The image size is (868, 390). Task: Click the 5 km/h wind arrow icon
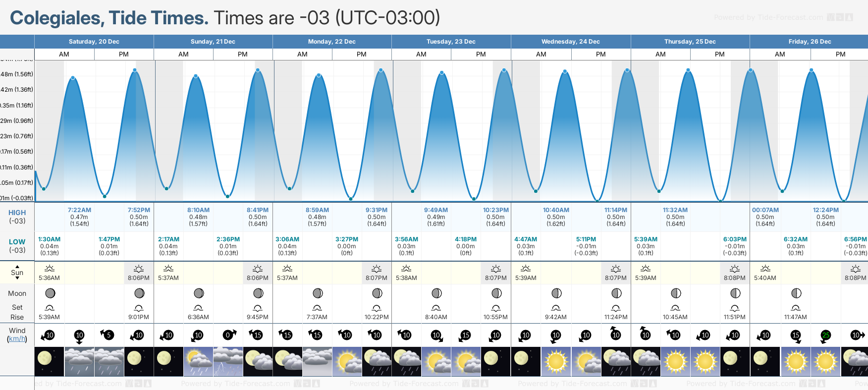[108, 335]
